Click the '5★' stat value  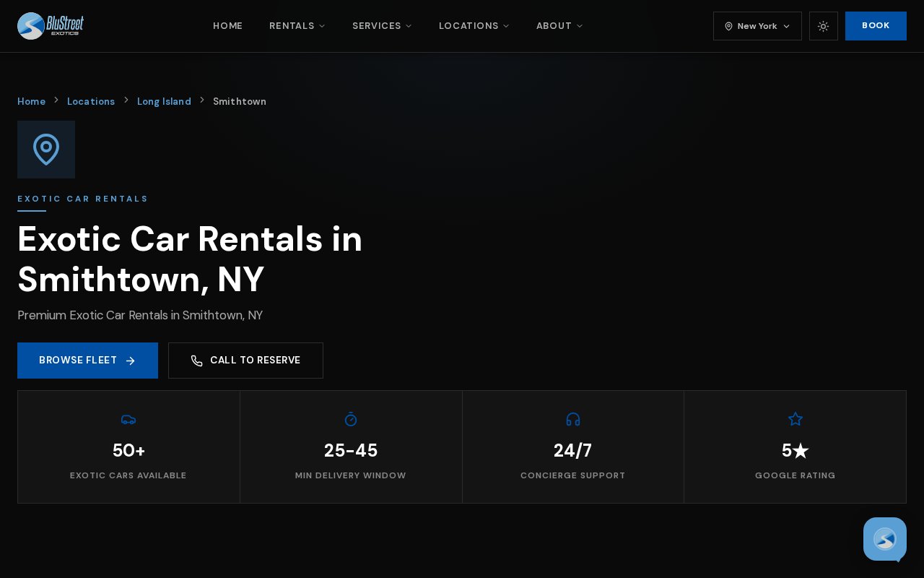click(796, 450)
